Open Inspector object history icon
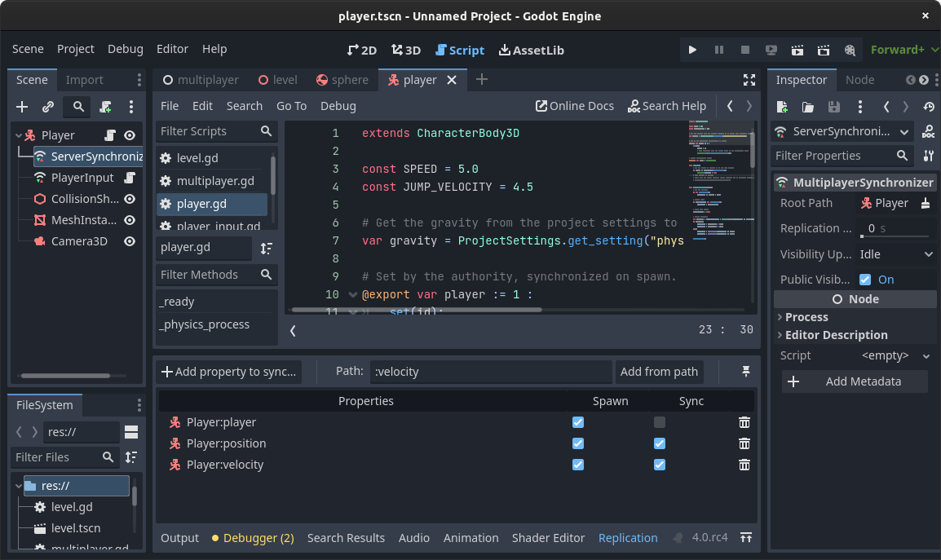Screen dimensions: 941x560 click(929, 107)
